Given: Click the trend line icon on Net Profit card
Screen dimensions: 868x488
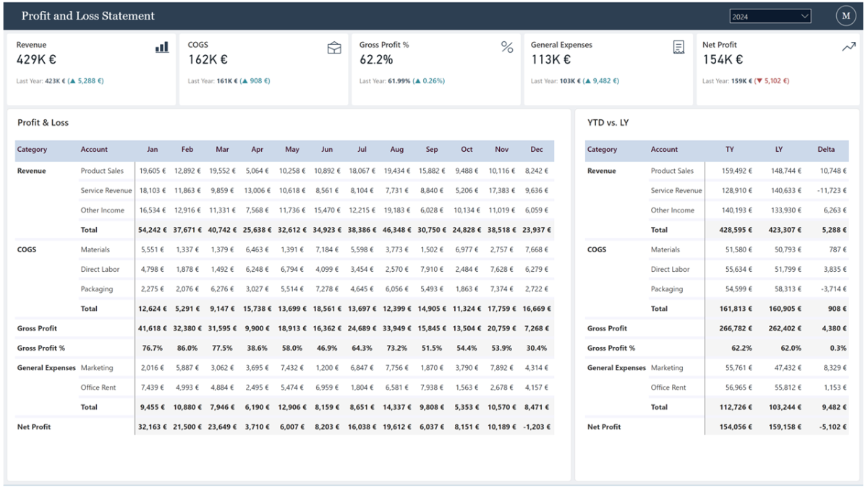Looking at the screenshot, I should 848,45.
